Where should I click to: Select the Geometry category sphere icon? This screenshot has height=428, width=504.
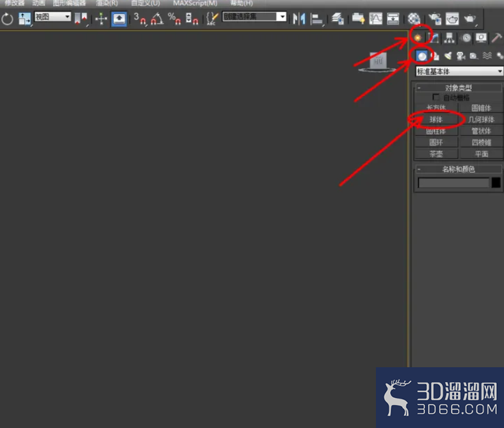pos(422,56)
